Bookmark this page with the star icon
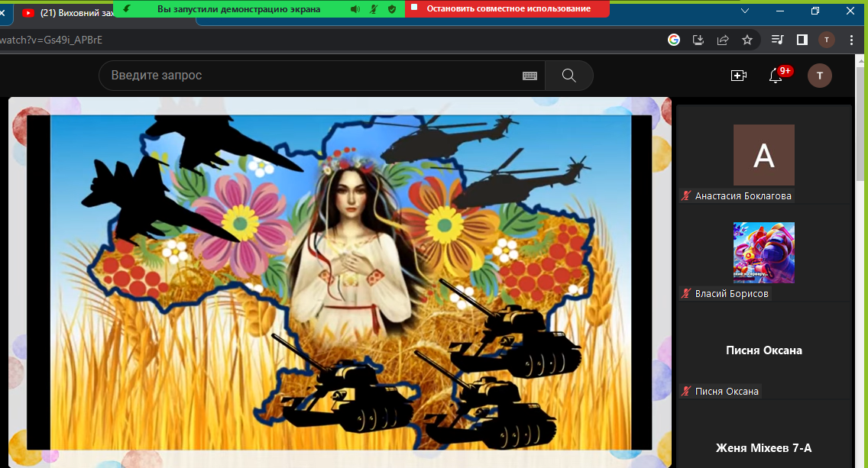Screen dimensions: 868x468 click(x=747, y=40)
